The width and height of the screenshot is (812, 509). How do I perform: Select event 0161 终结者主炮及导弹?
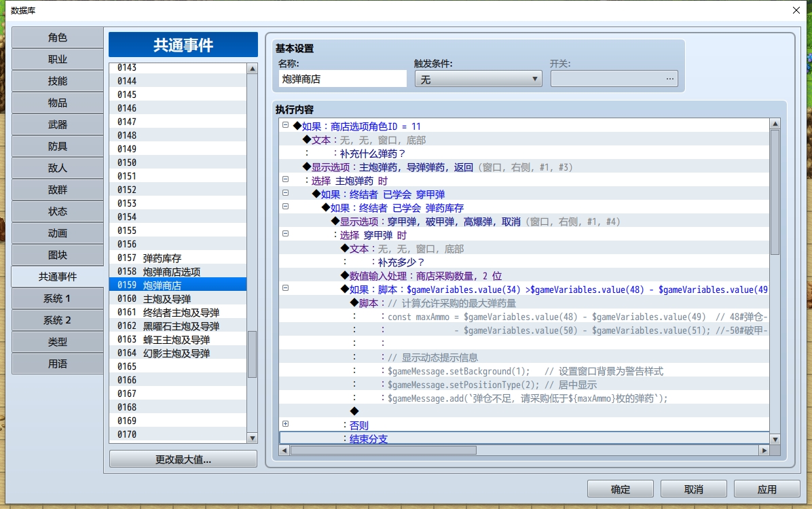point(178,313)
